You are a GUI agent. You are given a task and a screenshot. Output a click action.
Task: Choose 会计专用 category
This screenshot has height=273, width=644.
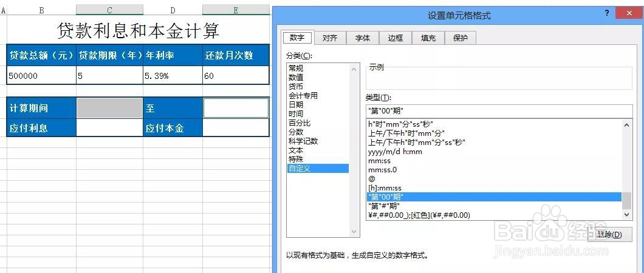[318, 95]
